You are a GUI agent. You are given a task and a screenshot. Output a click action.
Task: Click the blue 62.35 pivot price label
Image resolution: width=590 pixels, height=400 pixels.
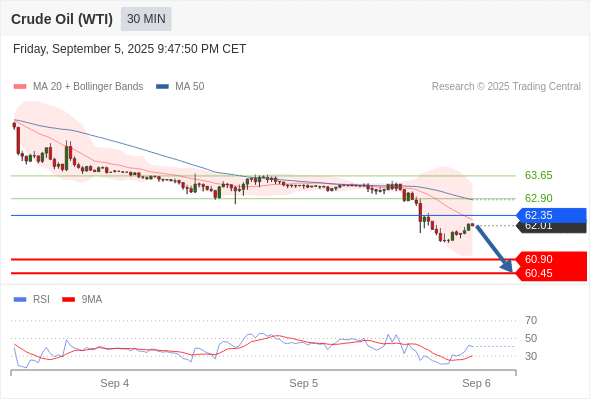pos(551,215)
